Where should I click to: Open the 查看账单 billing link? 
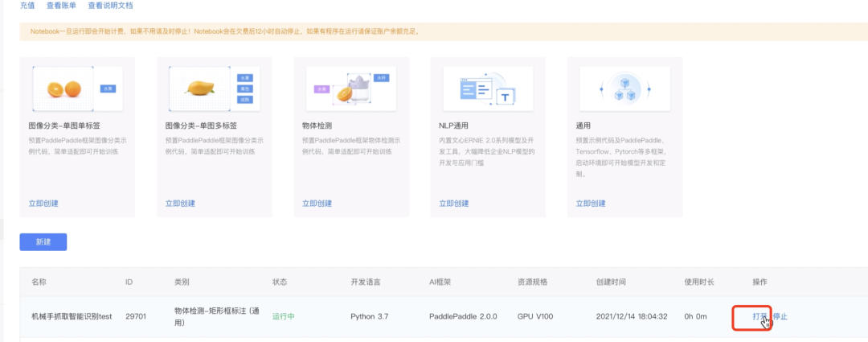point(61,6)
